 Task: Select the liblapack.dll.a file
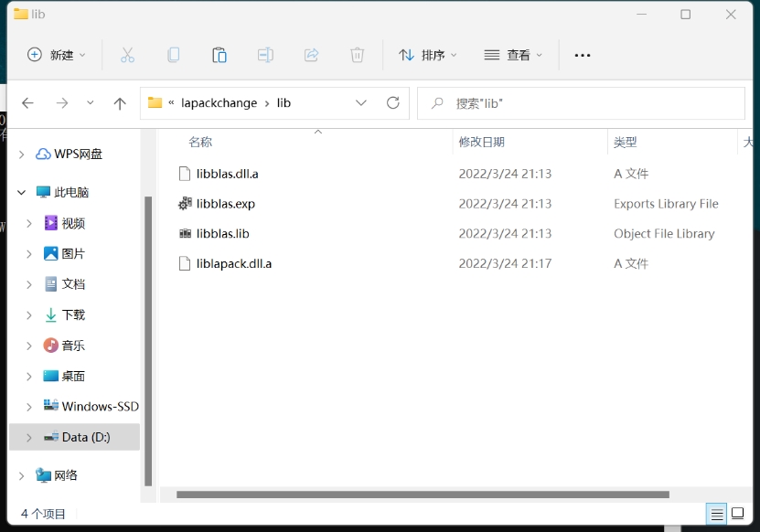point(234,263)
